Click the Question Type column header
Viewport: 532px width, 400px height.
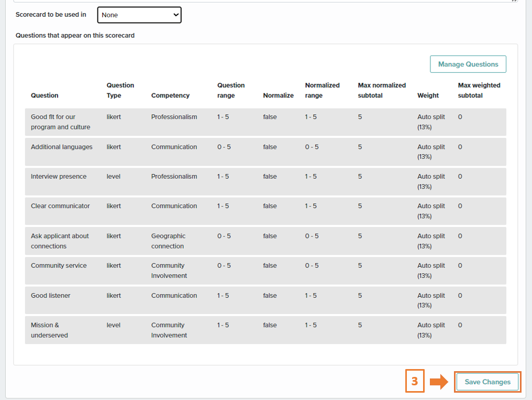pos(120,90)
